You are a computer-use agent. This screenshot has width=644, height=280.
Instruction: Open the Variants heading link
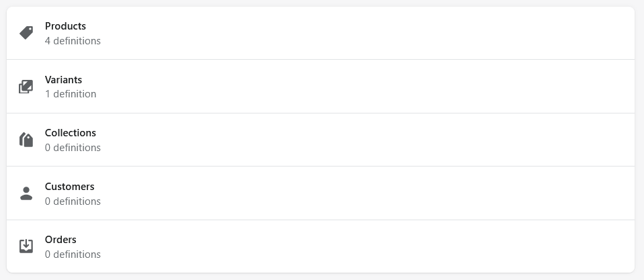63,79
